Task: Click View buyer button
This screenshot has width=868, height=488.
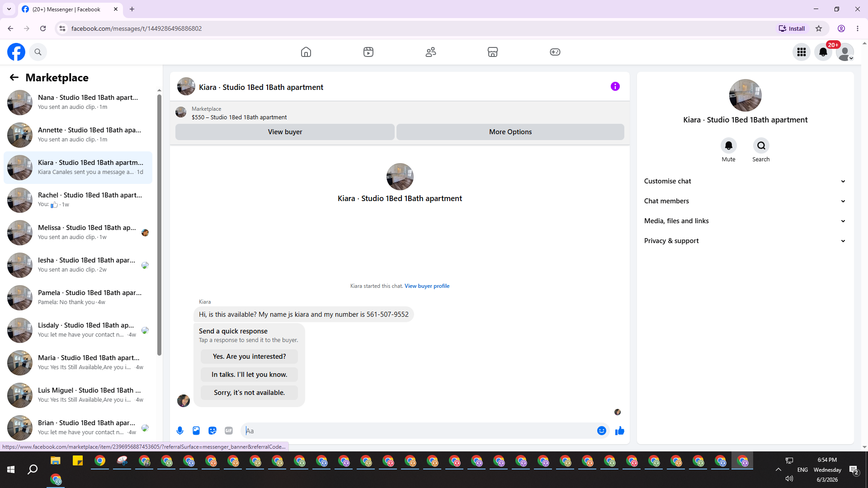Action: point(285,132)
